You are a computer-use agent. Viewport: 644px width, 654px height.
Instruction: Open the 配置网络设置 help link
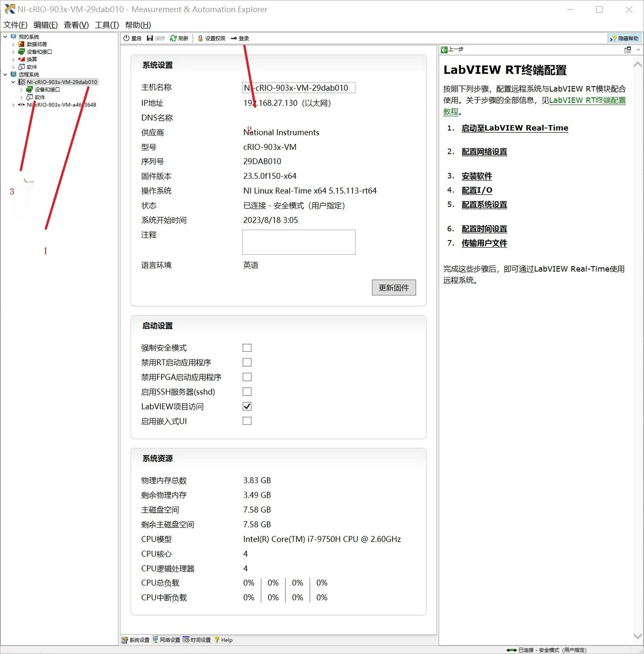[484, 152]
